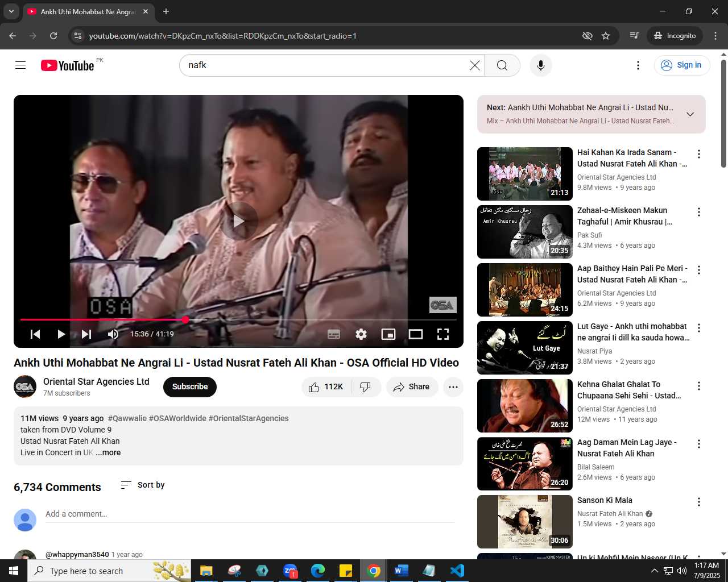
Task: Open Oriental Star Agencies channel avatar
Action: [x=25, y=387]
